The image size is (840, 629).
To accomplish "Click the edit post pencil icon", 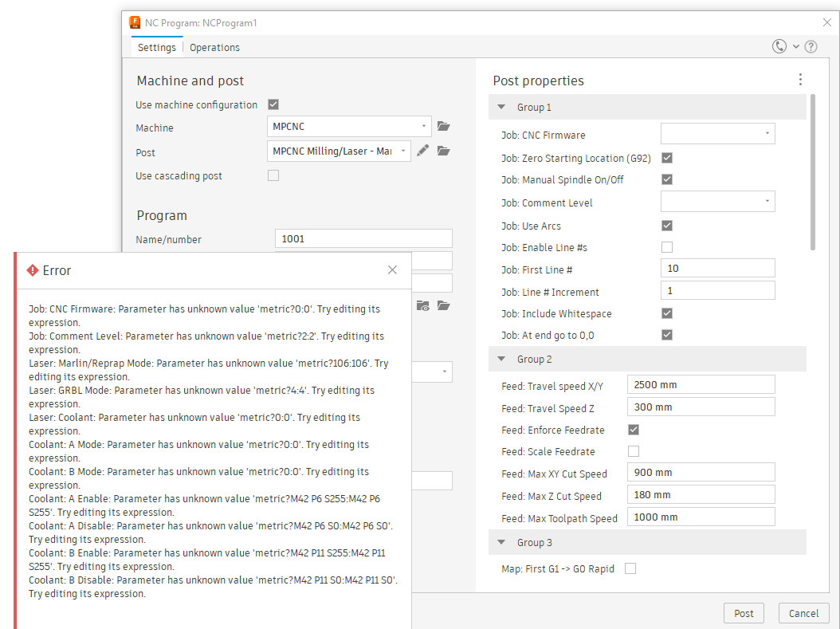I will tap(423, 151).
